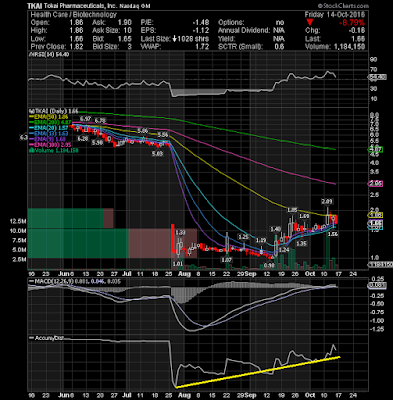Click the TKAI ticker symbol in the header

tap(35, 6)
